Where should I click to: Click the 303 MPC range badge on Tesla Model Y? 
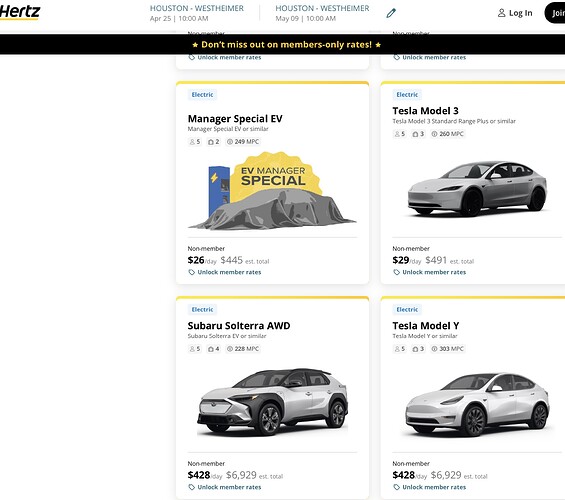coord(447,349)
